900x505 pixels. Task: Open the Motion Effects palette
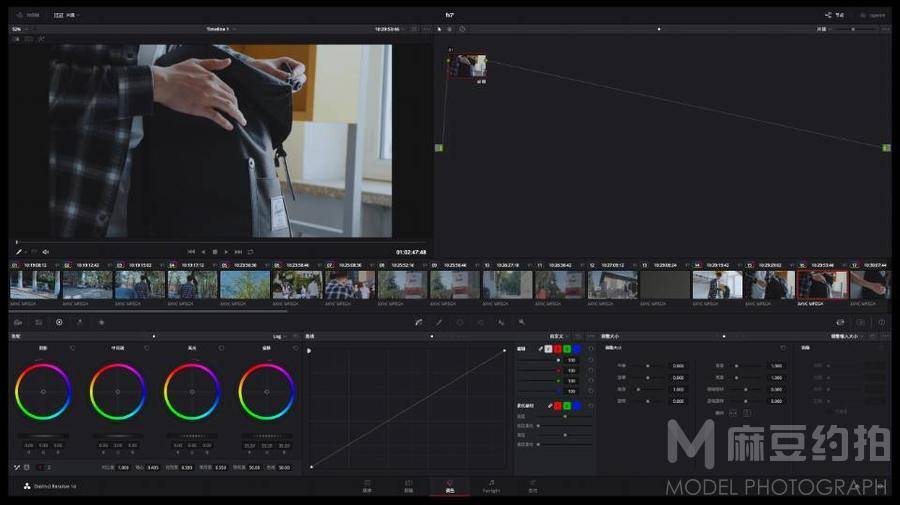(x=101, y=323)
